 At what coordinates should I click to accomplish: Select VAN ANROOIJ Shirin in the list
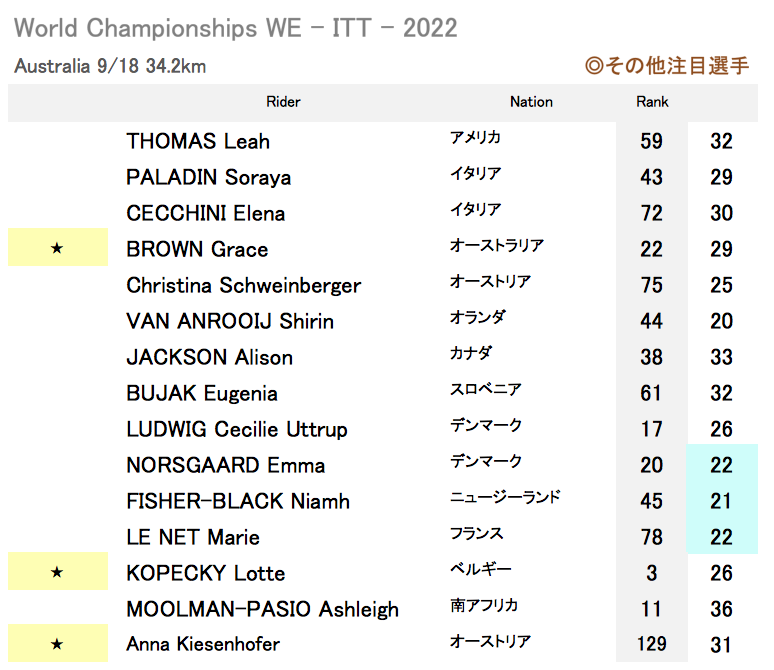click(x=230, y=321)
